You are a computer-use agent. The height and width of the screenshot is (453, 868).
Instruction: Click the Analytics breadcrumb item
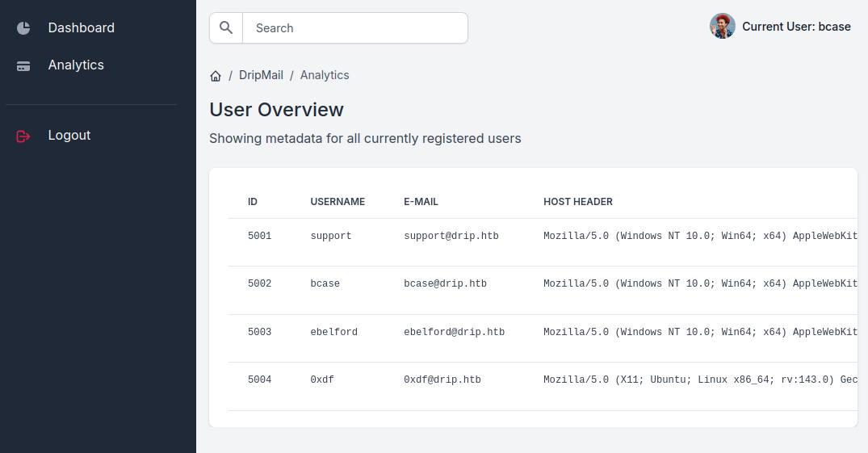coord(325,75)
